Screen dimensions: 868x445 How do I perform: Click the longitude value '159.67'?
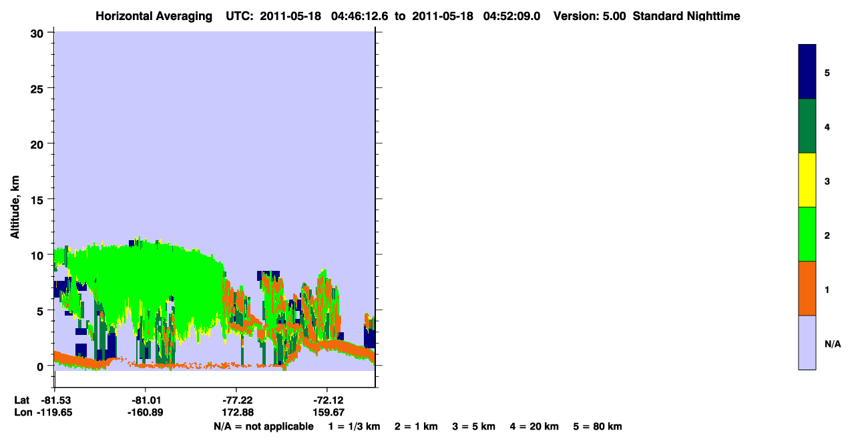tap(328, 412)
